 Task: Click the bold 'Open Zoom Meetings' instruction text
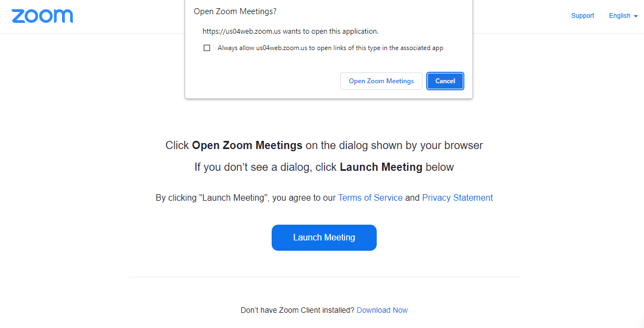(247, 146)
